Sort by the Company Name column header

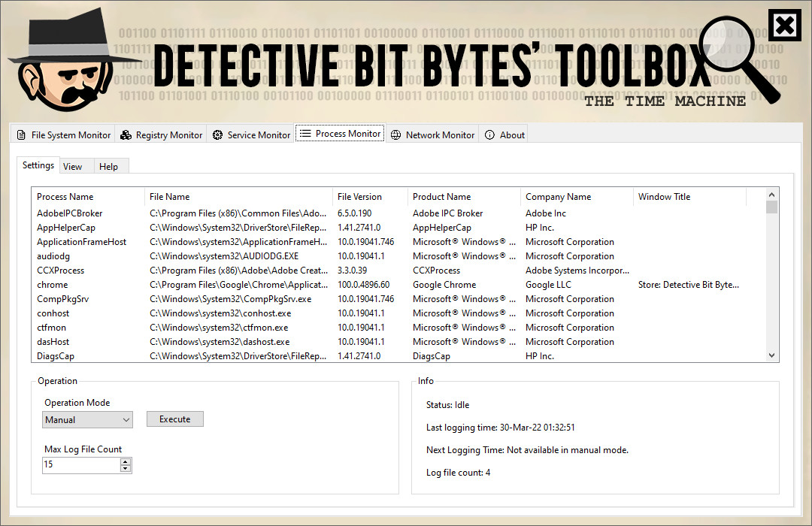click(x=558, y=197)
